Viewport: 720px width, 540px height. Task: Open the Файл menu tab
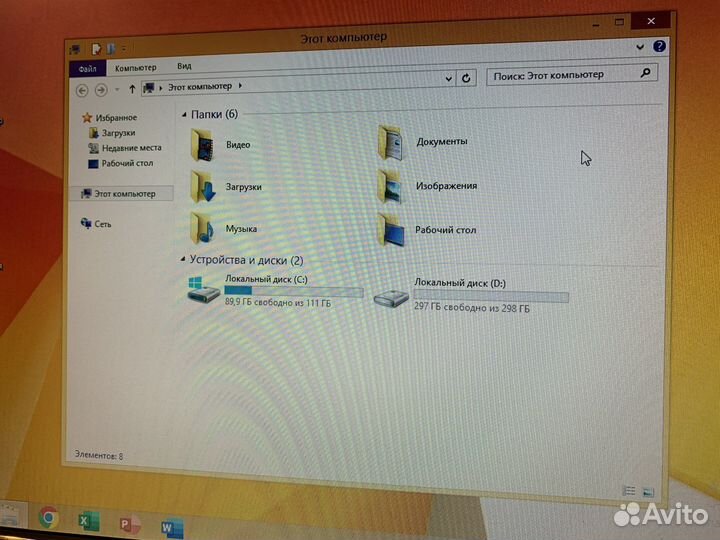87,67
